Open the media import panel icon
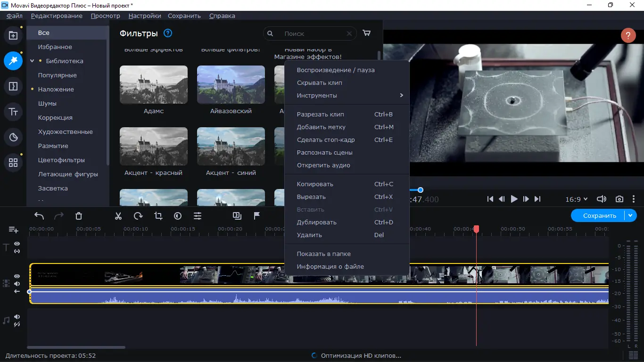The image size is (644, 362). click(x=13, y=35)
